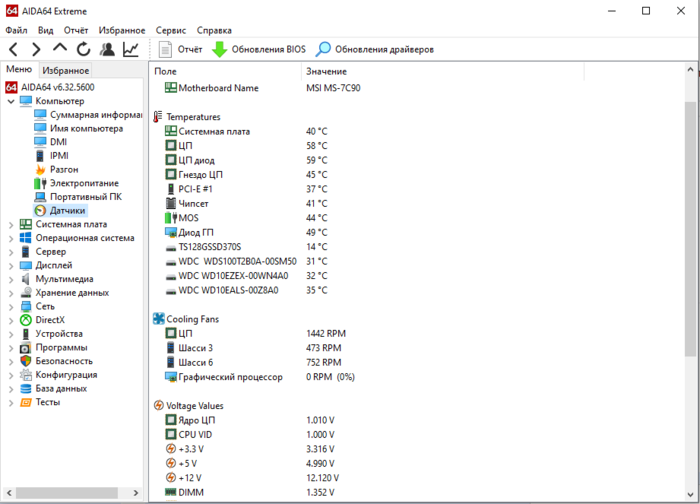
Task: Click the right arrow of the tree's horizontal scrollbar
Action: coord(136,493)
